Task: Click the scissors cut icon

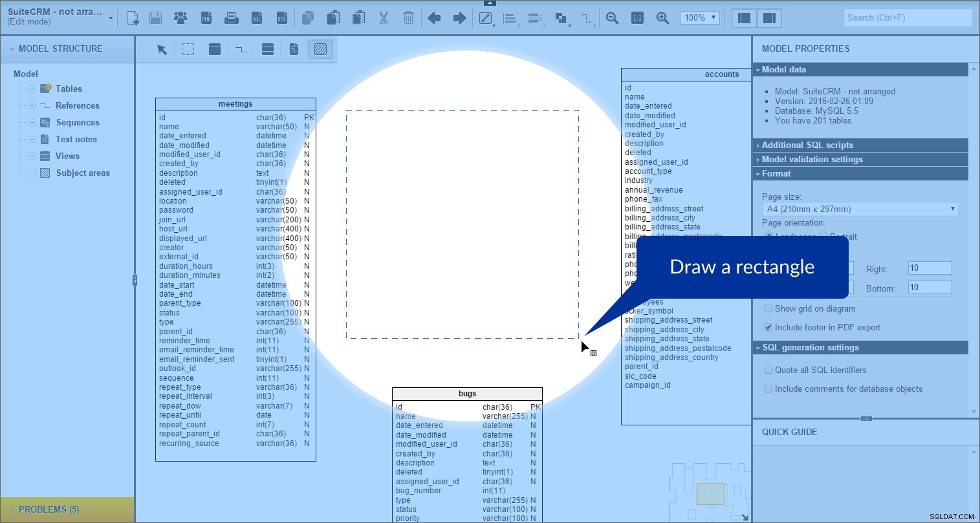Action: point(384,18)
